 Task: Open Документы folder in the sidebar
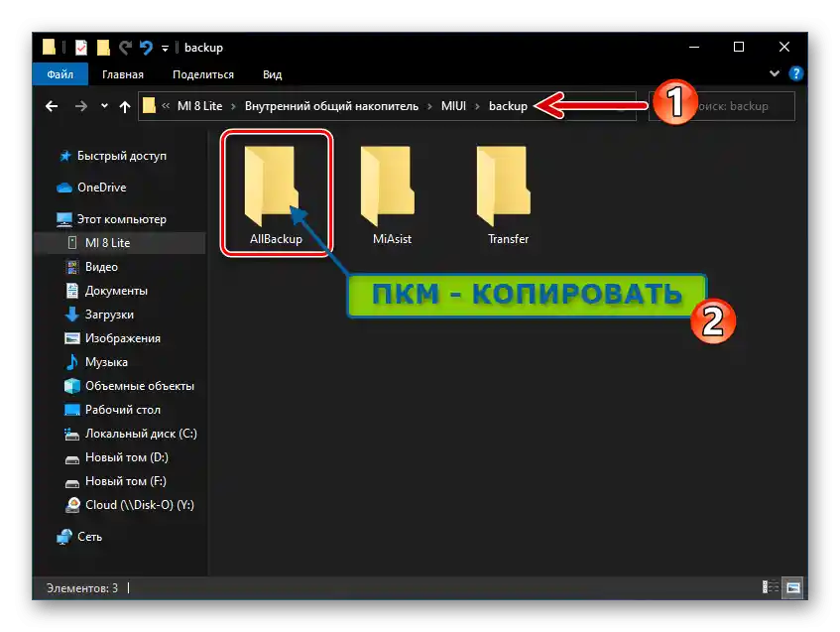coord(106,291)
